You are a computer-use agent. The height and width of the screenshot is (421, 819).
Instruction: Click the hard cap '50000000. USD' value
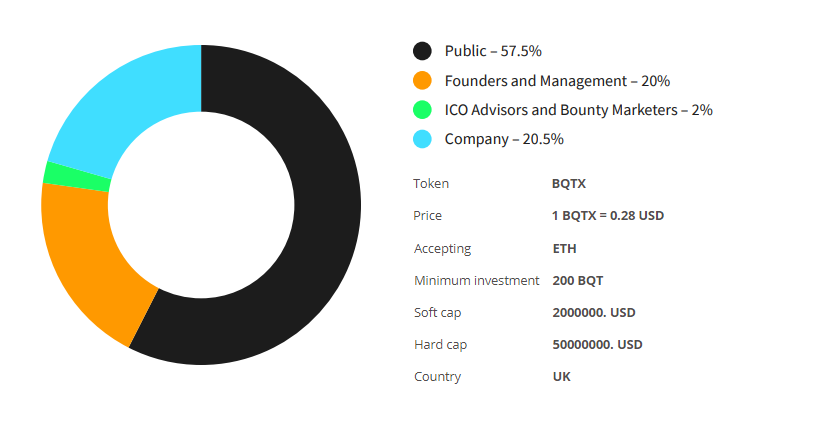(x=597, y=344)
